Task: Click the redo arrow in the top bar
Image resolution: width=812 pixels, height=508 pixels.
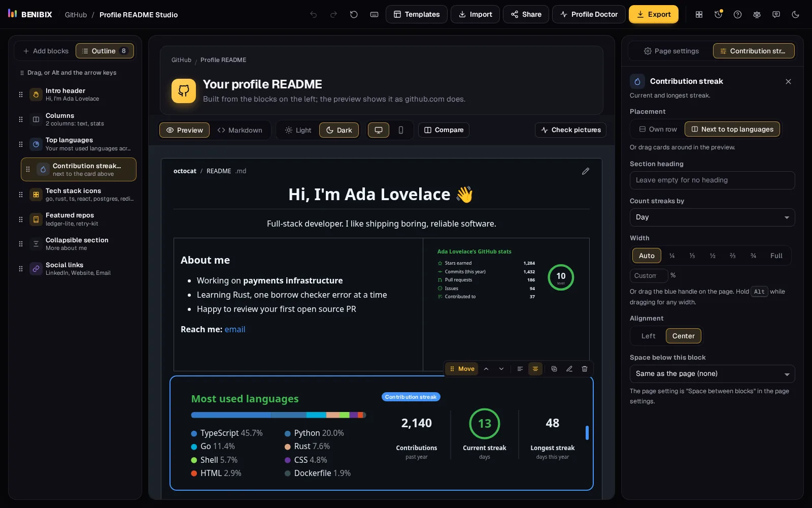Action: click(x=333, y=14)
